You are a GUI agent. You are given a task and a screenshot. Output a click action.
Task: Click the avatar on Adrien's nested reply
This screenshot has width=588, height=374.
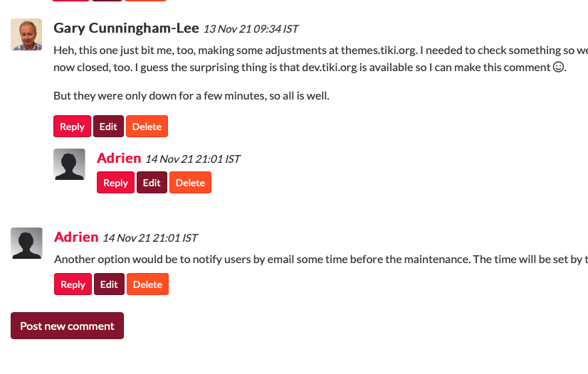(69, 164)
